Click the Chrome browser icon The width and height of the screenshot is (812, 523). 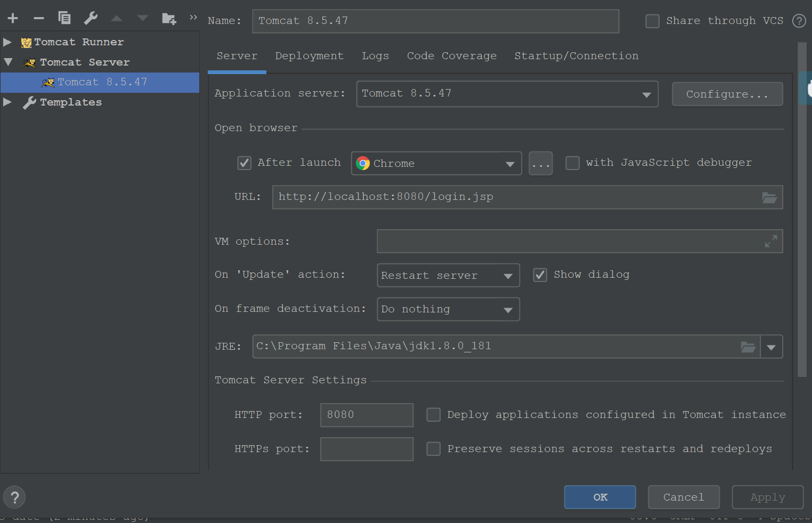(x=363, y=163)
